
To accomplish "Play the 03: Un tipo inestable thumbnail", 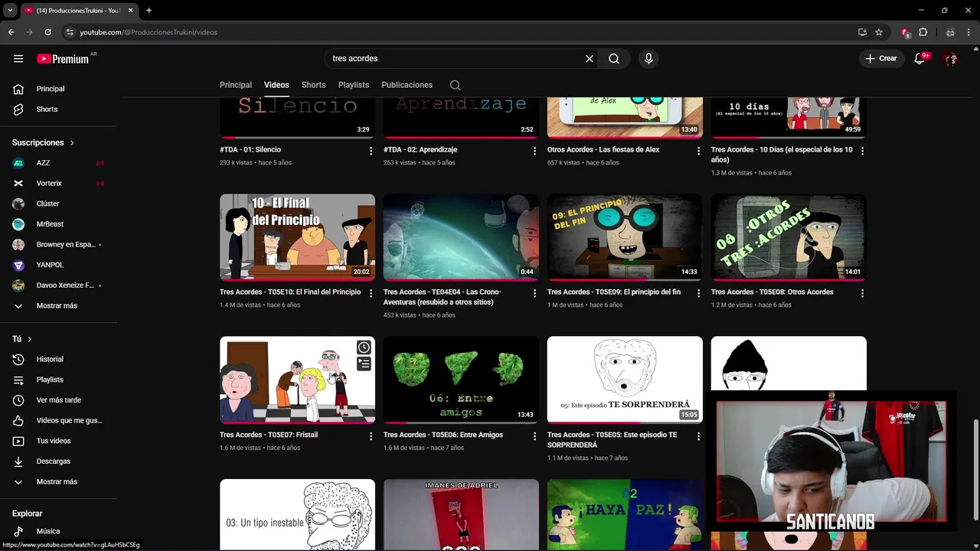I will tap(297, 514).
